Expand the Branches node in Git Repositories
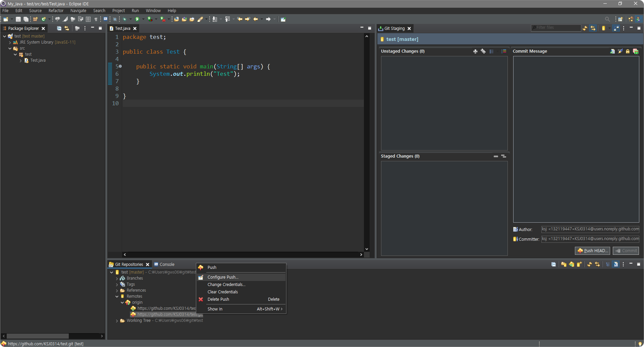 click(117, 279)
